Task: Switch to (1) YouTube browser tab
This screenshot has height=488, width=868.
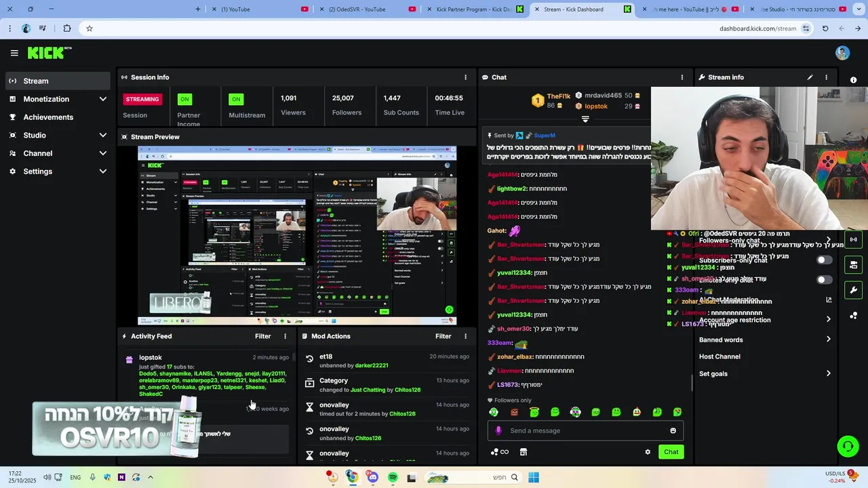Action: coord(258,9)
